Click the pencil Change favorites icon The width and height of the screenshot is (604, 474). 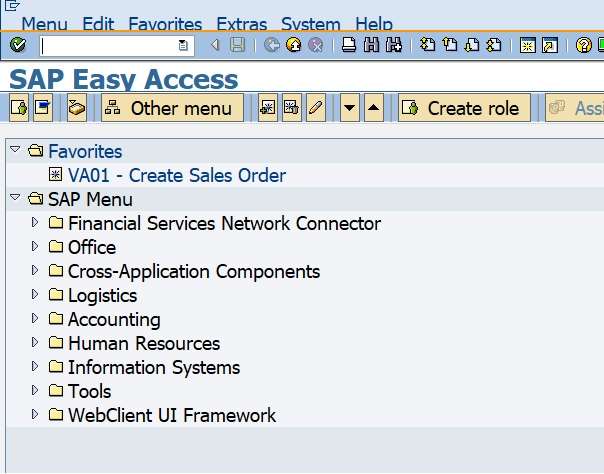(316, 108)
